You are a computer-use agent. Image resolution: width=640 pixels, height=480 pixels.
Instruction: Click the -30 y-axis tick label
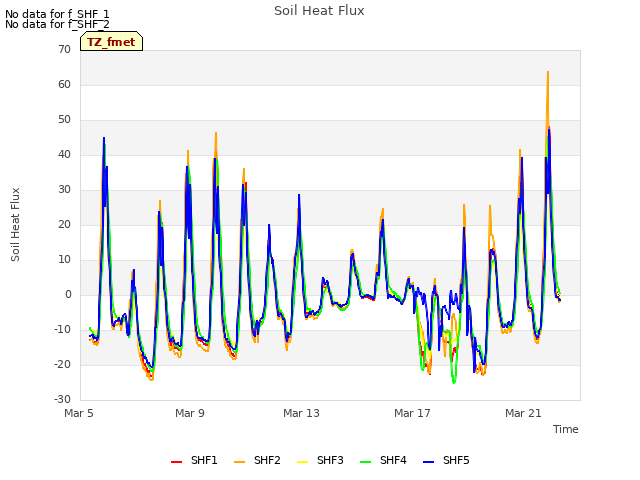(x=62, y=399)
